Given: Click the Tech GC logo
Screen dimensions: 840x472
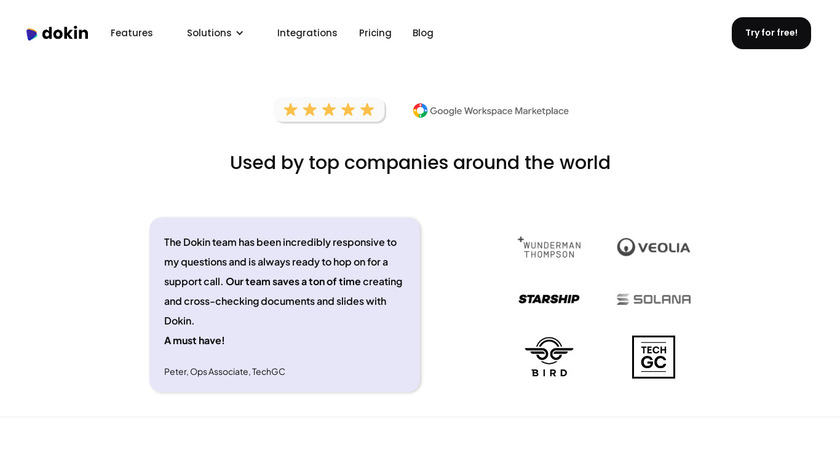Looking at the screenshot, I should coord(653,357).
